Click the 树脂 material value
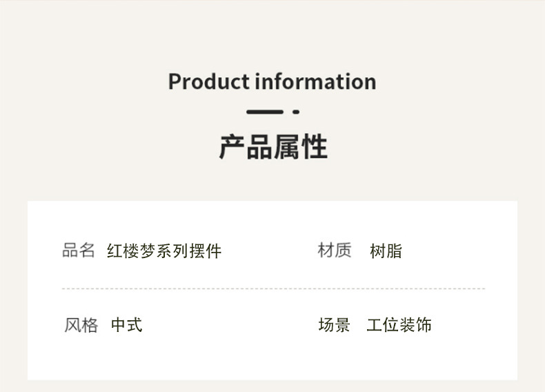This screenshot has width=545, height=392. (386, 251)
